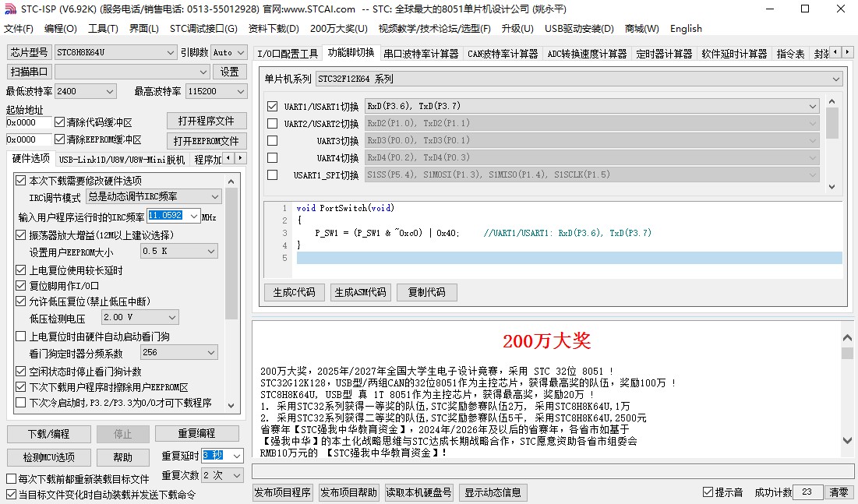Click the hardware options vertical scrollbar thumb
This screenshot has width=858, height=504.
click(231, 249)
